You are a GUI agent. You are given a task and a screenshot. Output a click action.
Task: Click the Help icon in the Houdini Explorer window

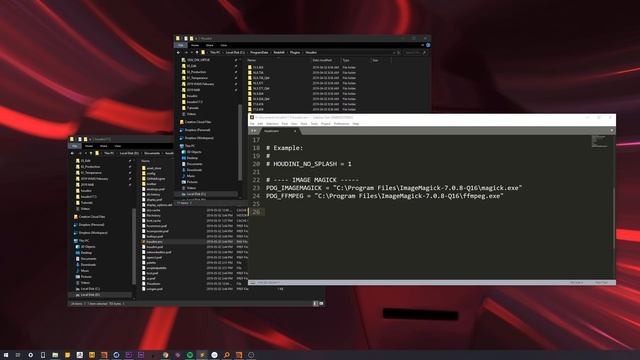[428, 45]
